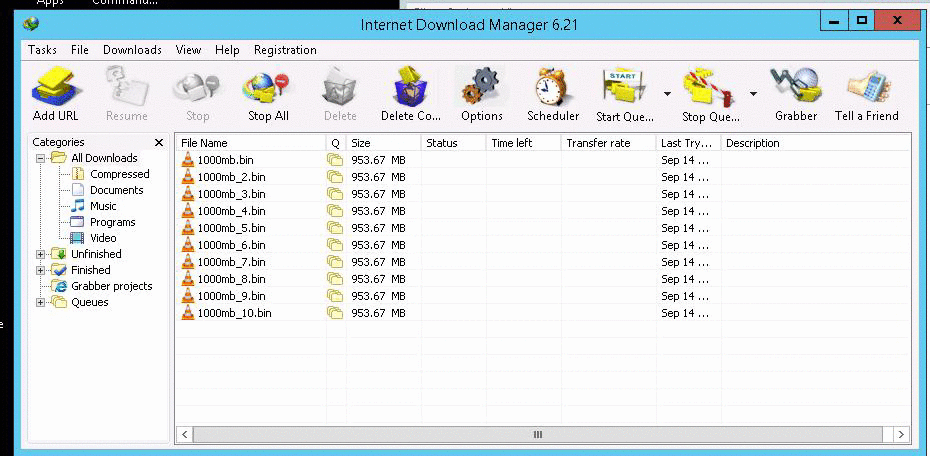
Task: Expand the Finished tree node
Action: [x=40, y=270]
